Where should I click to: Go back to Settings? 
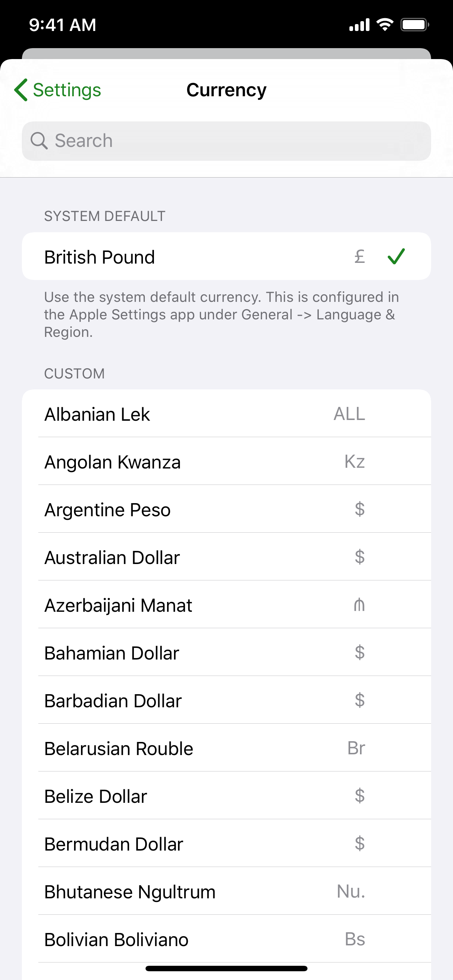[x=58, y=90]
